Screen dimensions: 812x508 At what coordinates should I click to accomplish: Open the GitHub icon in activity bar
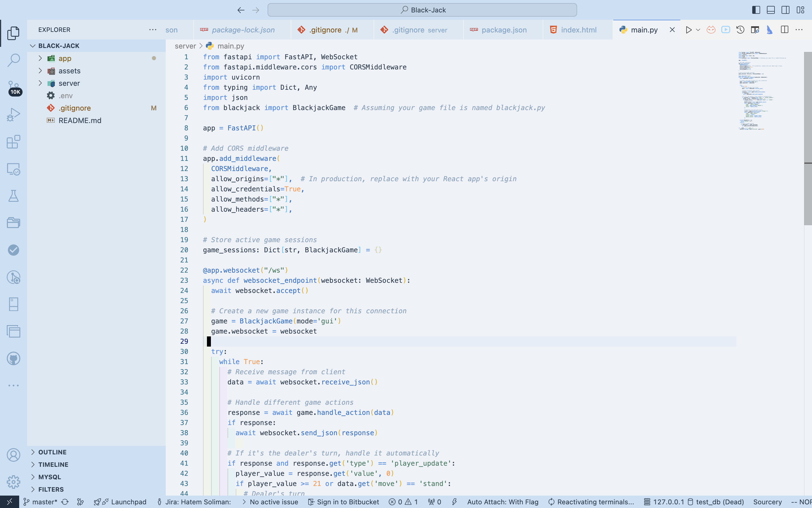[14, 358]
